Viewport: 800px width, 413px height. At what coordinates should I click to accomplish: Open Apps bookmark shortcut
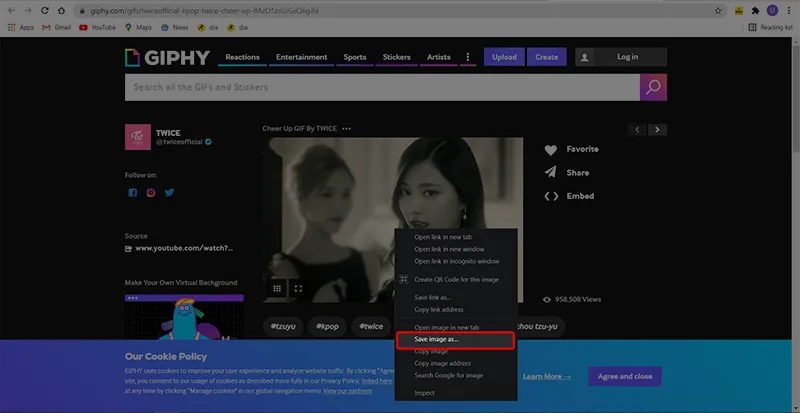pos(21,28)
